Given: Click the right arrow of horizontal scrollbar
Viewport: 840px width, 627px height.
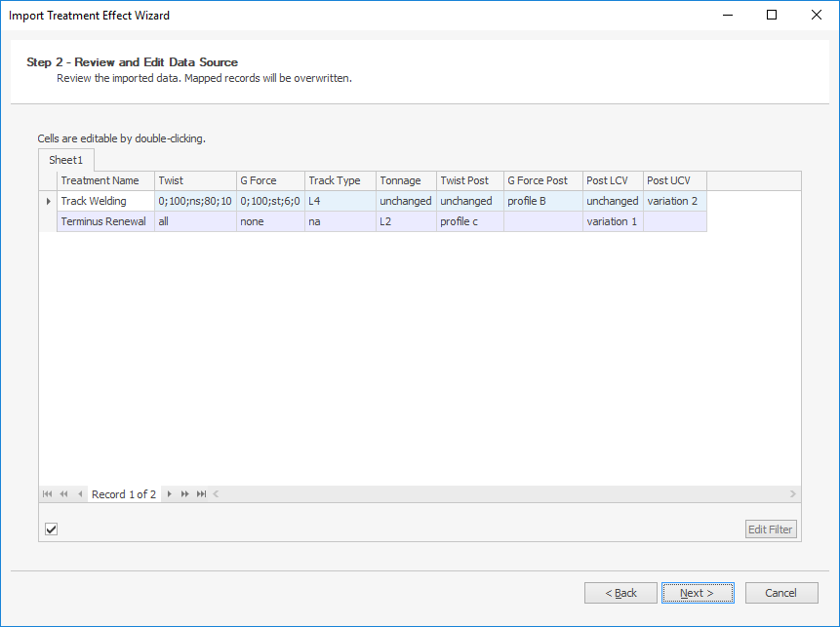Looking at the screenshot, I should [793, 493].
